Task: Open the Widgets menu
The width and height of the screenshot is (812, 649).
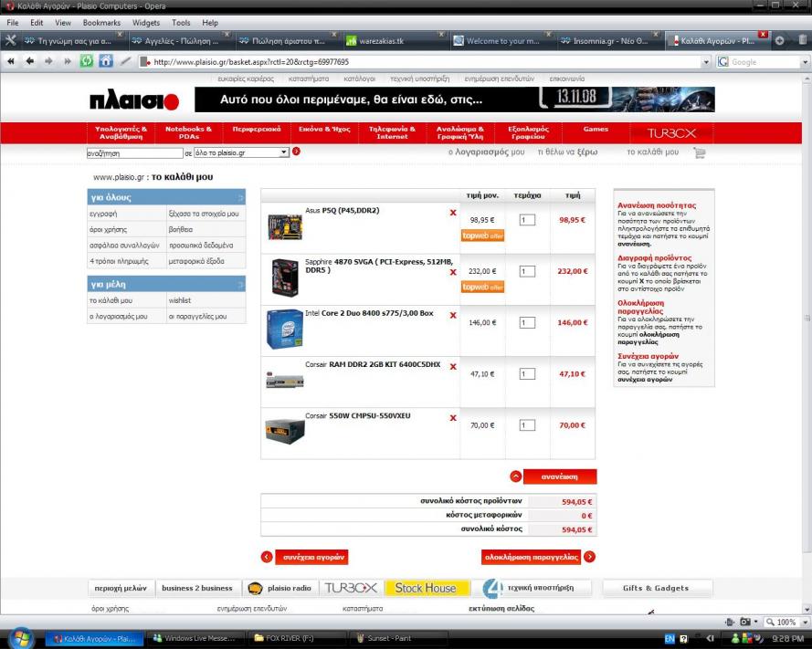Action: (x=146, y=23)
